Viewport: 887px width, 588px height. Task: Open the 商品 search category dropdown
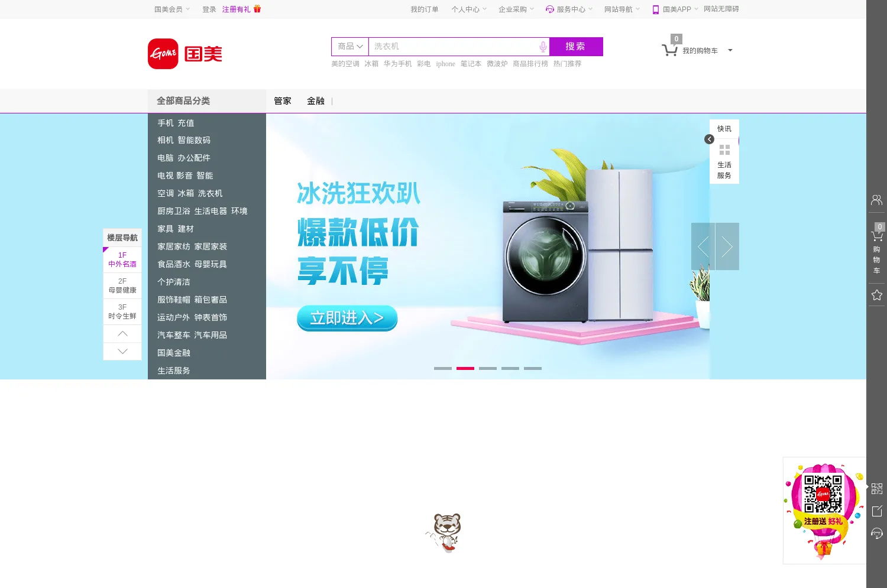coord(349,46)
